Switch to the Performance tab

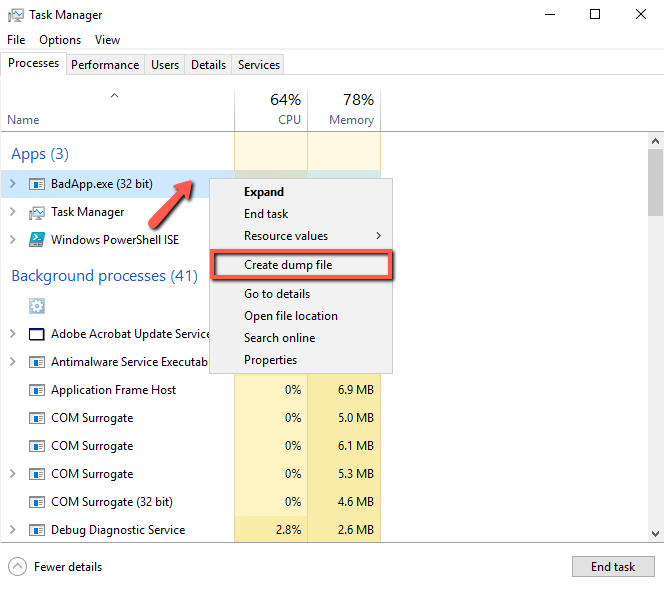[105, 65]
